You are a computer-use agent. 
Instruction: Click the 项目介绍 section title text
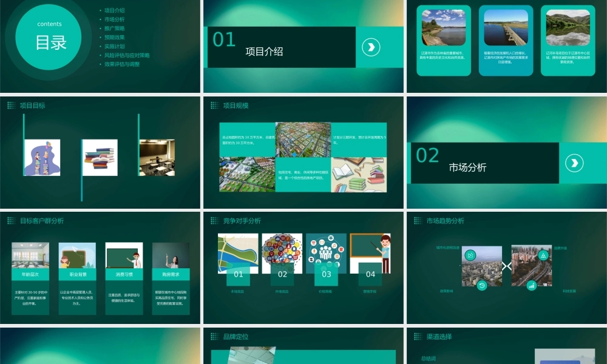click(264, 52)
